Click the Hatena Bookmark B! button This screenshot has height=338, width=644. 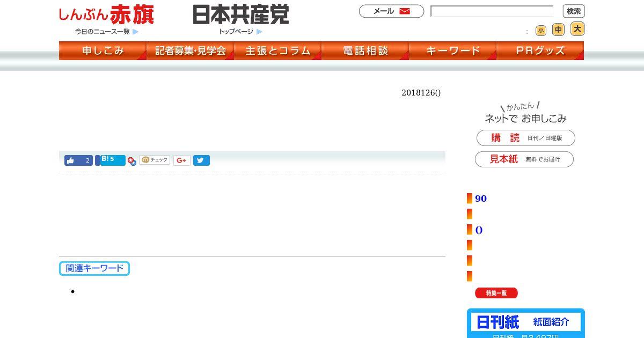pos(111,160)
